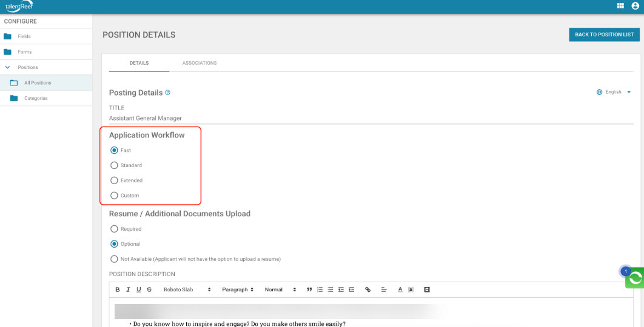Viewport: 644px width, 327px height.
Task: Open the text color picker
Action: point(400,289)
